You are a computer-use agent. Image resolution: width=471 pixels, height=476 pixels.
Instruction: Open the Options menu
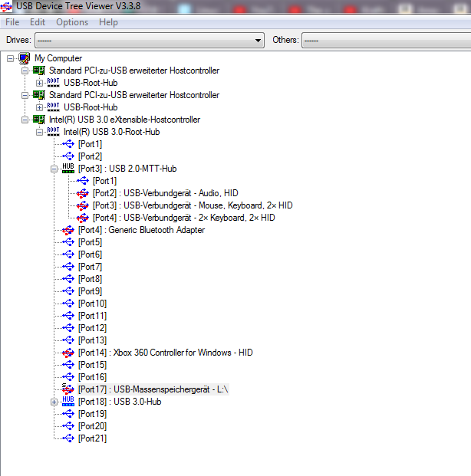point(72,22)
